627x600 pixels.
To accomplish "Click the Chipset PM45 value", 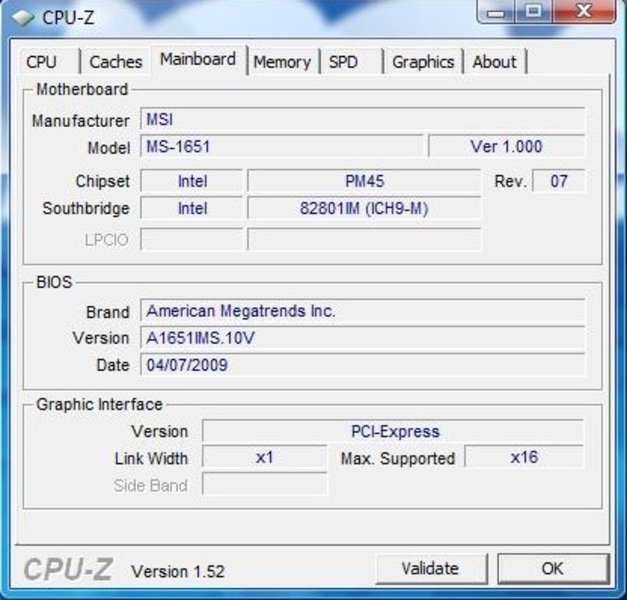I will click(364, 181).
